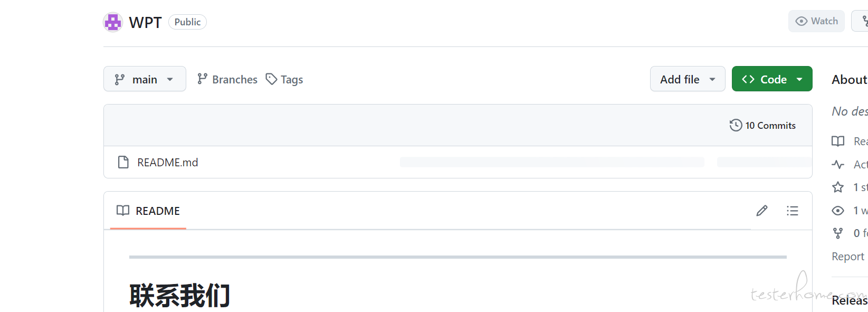868x312 pixels.
Task: Click the book Readme icon in sidebar
Action: point(838,141)
